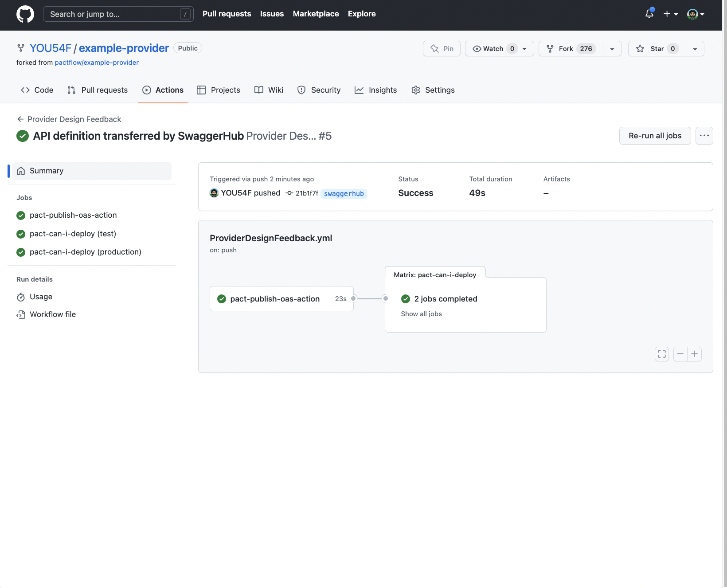Switch to the Insights tab
Image resolution: width=727 pixels, height=588 pixels.
coord(376,90)
